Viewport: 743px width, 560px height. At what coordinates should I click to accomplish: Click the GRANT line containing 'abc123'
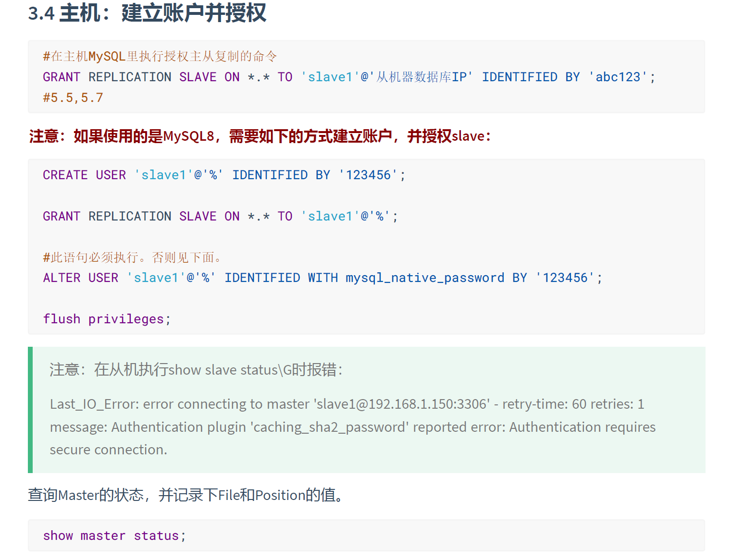[349, 77]
